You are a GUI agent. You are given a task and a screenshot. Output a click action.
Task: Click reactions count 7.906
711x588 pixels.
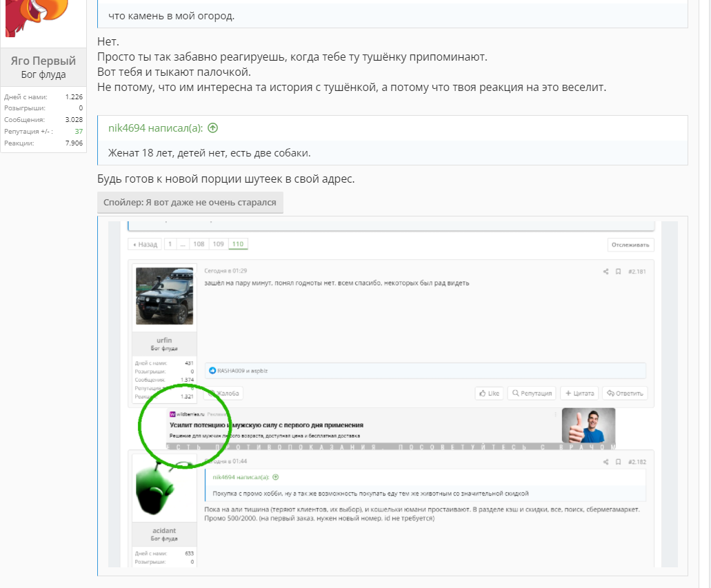[x=74, y=143]
